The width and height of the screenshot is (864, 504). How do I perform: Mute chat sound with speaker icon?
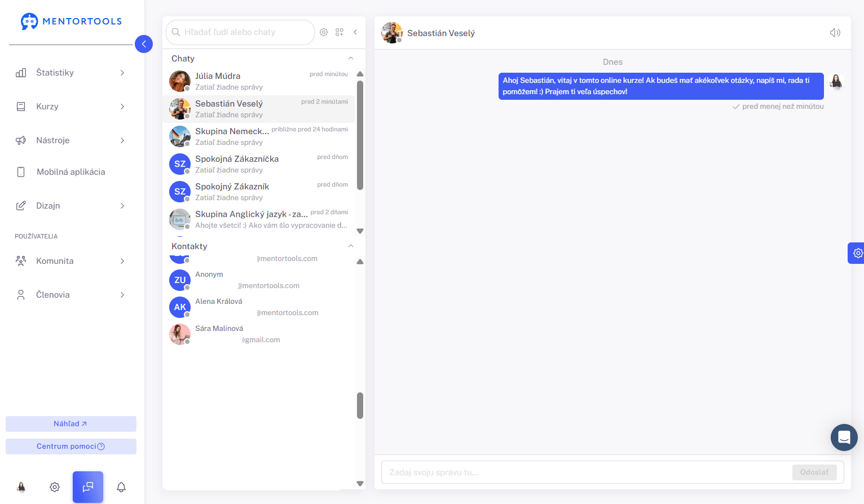click(x=835, y=33)
